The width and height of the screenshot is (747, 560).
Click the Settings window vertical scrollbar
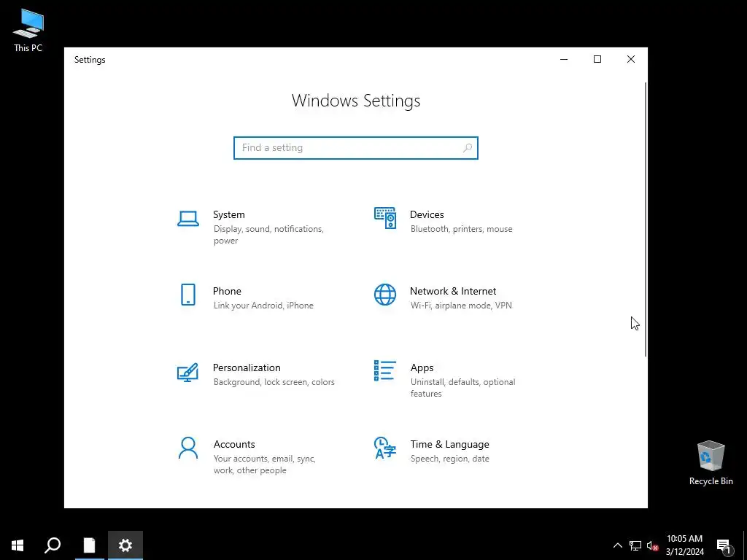[x=646, y=219]
